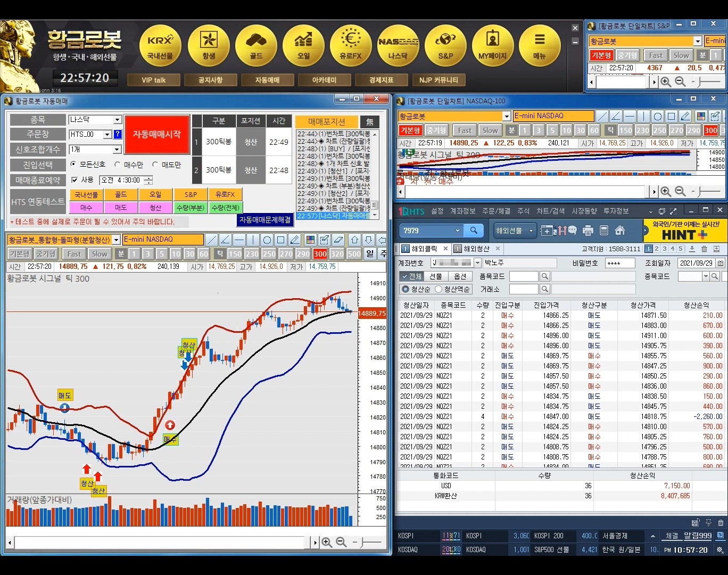
Task: Open the MY페이지 icon
Action: pyautogui.click(x=493, y=46)
